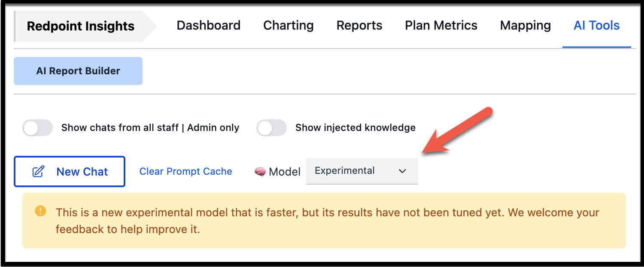Start a New Chat
Image resolution: width=644 pixels, height=267 pixels.
(70, 172)
